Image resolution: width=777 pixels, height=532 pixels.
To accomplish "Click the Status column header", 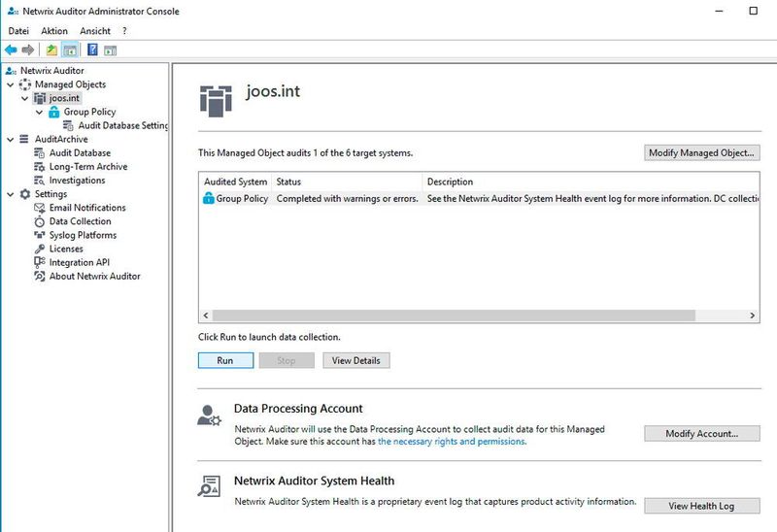I will pyautogui.click(x=347, y=182).
